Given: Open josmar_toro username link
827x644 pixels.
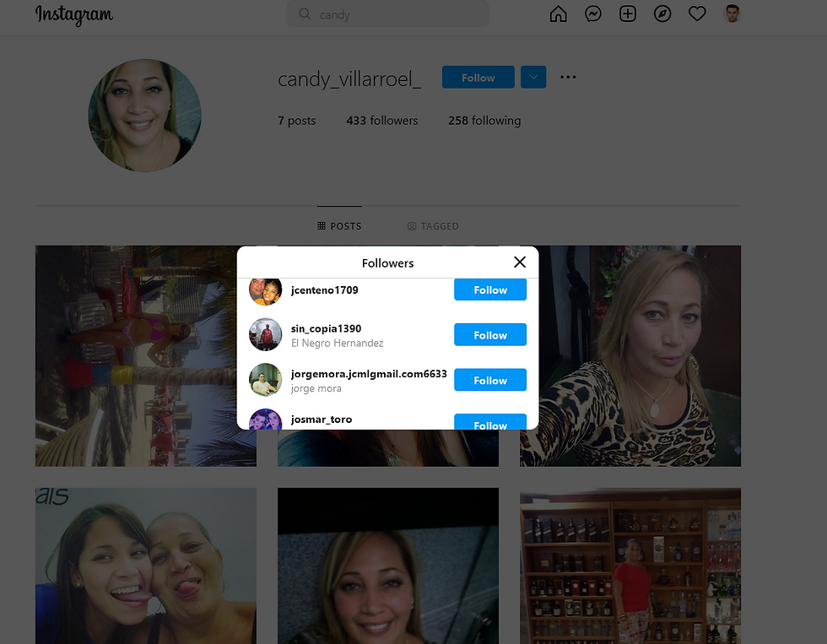Looking at the screenshot, I should pyautogui.click(x=322, y=419).
